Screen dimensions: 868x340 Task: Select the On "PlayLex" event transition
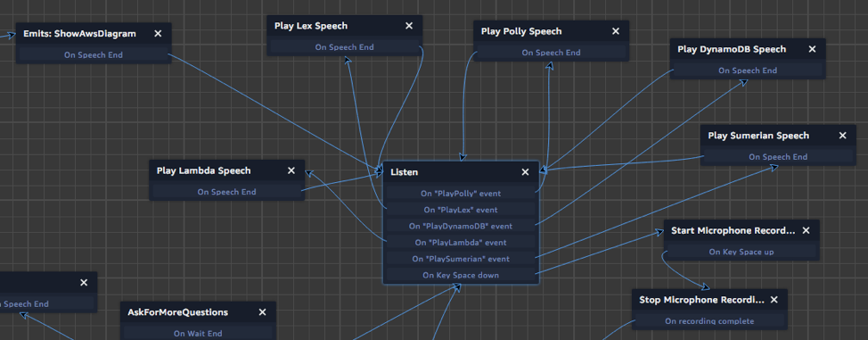(461, 210)
